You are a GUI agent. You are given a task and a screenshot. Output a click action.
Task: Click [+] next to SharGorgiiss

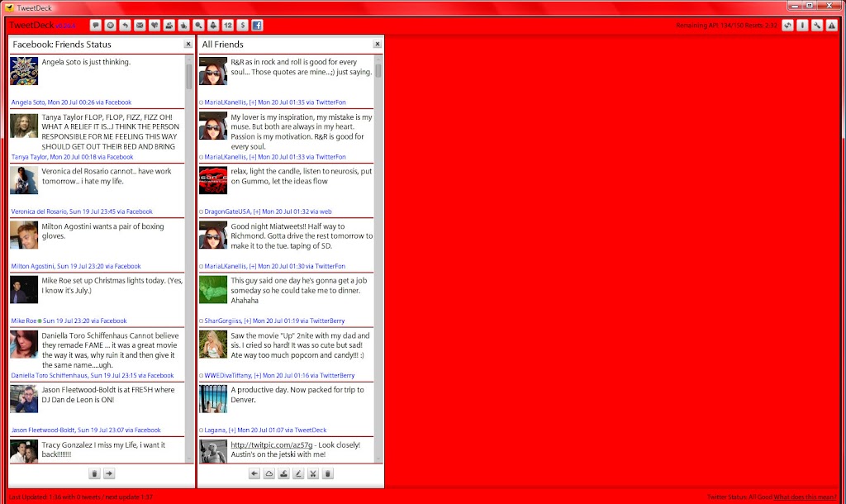coord(248,321)
